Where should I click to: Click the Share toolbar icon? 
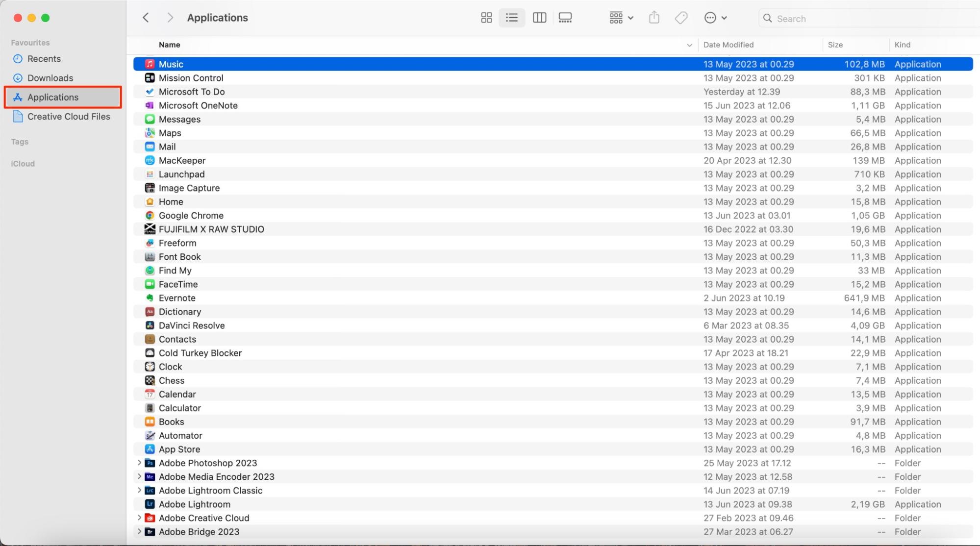pyautogui.click(x=654, y=18)
